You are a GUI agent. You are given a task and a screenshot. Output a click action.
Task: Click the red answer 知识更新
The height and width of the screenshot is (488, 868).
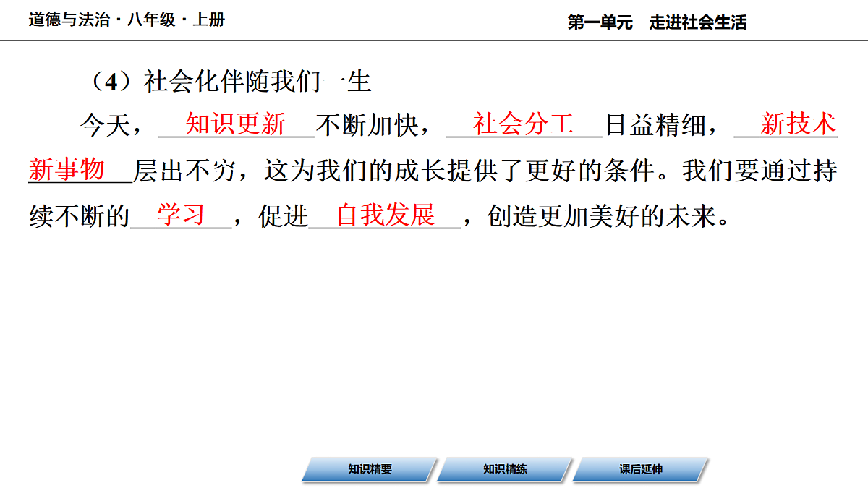pos(236,124)
